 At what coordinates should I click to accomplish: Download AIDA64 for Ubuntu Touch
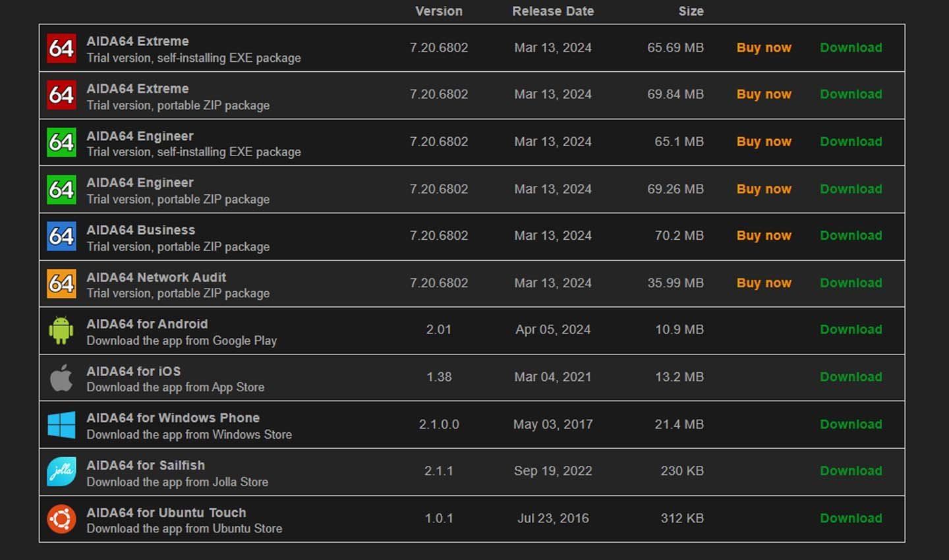click(x=851, y=518)
